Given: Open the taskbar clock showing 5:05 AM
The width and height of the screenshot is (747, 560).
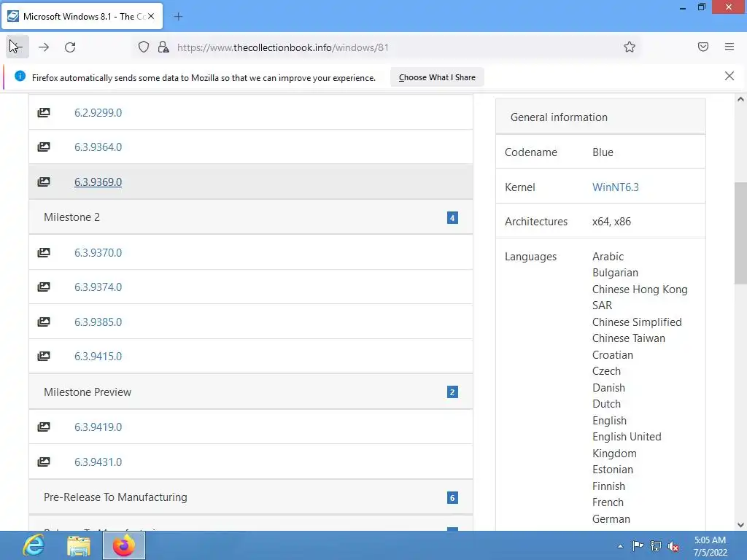Looking at the screenshot, I should [x=710, y=546].
